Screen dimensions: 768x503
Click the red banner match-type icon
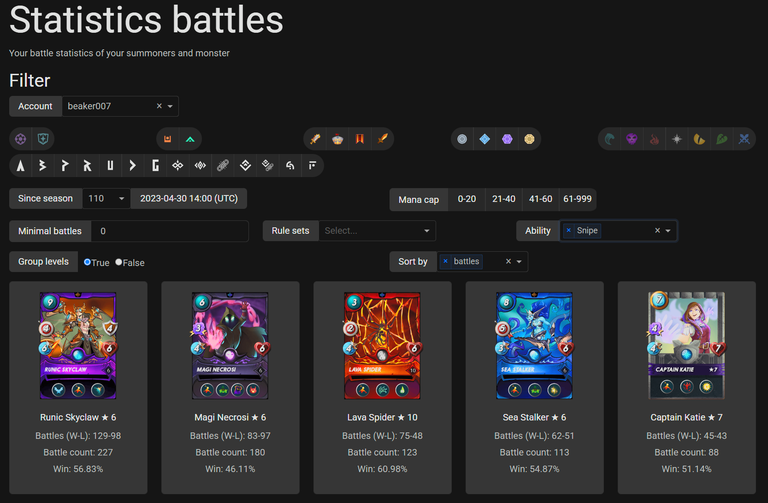click(x=360, y=139)
